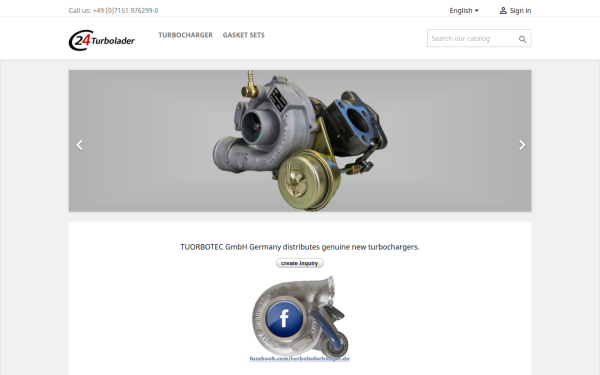
Task: Click the user icon beside Sign in
Action: point(503,11)
